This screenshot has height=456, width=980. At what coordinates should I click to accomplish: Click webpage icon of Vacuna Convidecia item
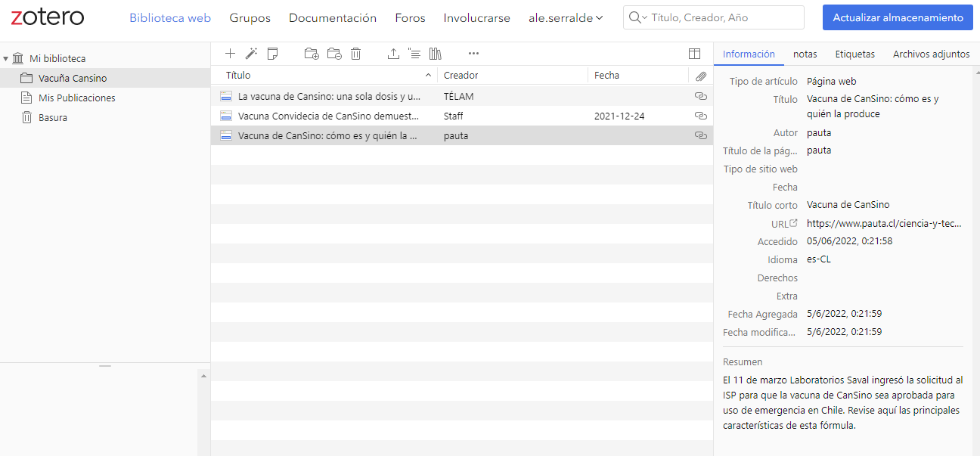(225, 116)
